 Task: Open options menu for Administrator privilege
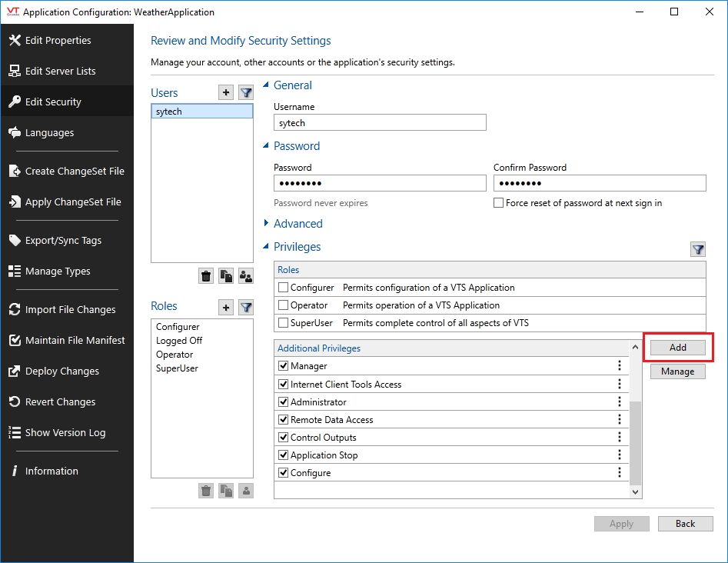[620, 401]
